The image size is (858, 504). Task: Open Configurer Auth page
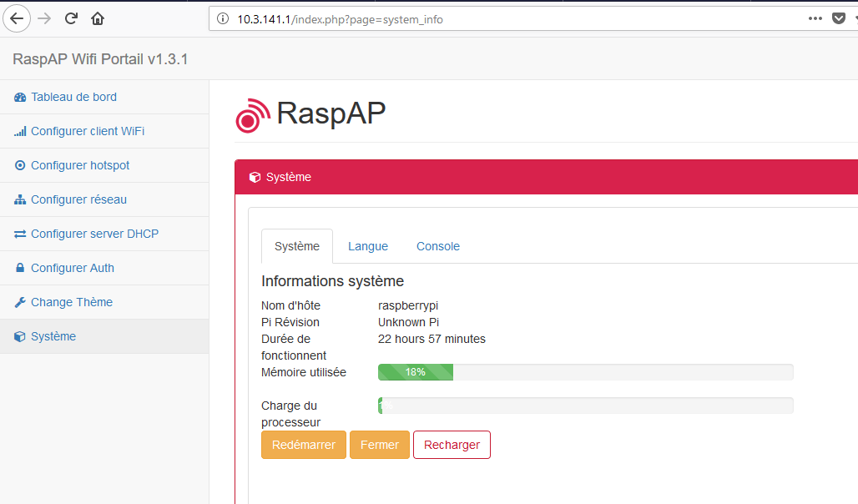click(x=73, y=268)
